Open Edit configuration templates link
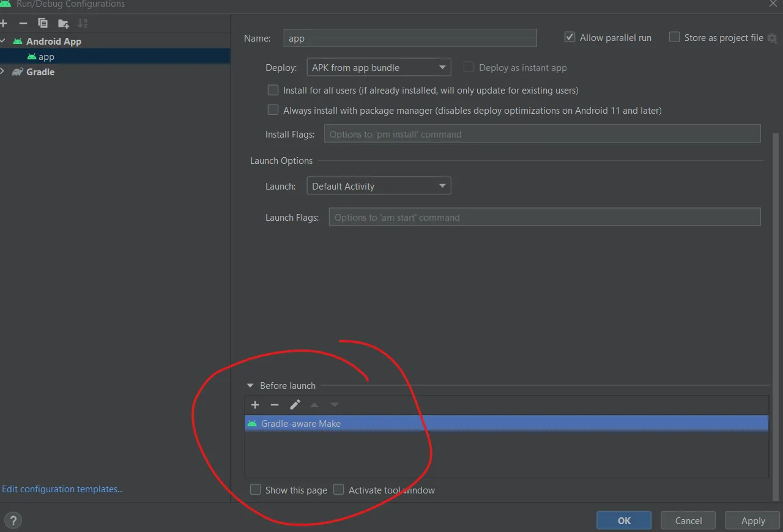783x532 pixels. coord(62,489)
